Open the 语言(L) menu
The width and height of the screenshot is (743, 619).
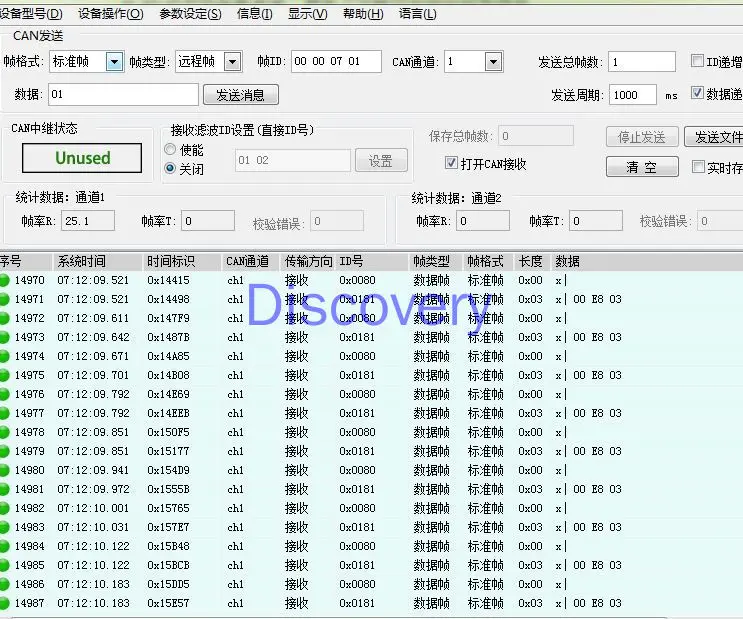417,13
